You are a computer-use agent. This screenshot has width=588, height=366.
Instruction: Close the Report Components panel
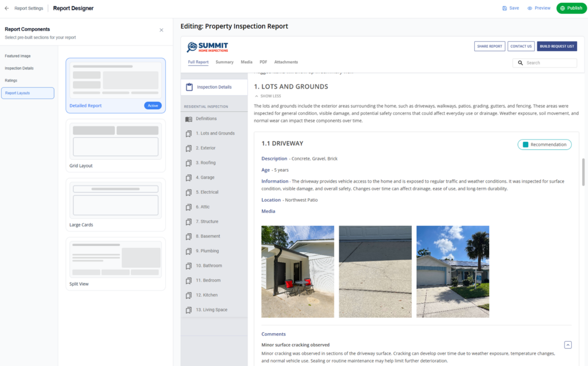pos(161,30)
